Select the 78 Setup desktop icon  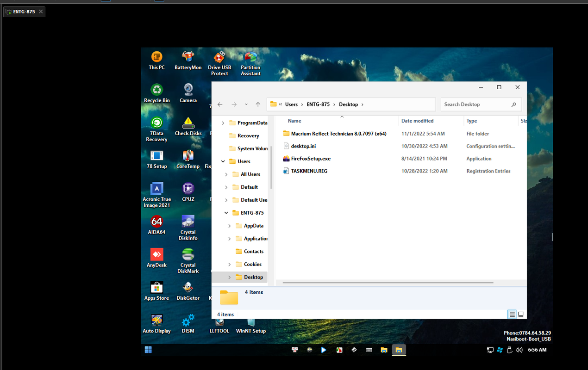[x=156, y=160]
